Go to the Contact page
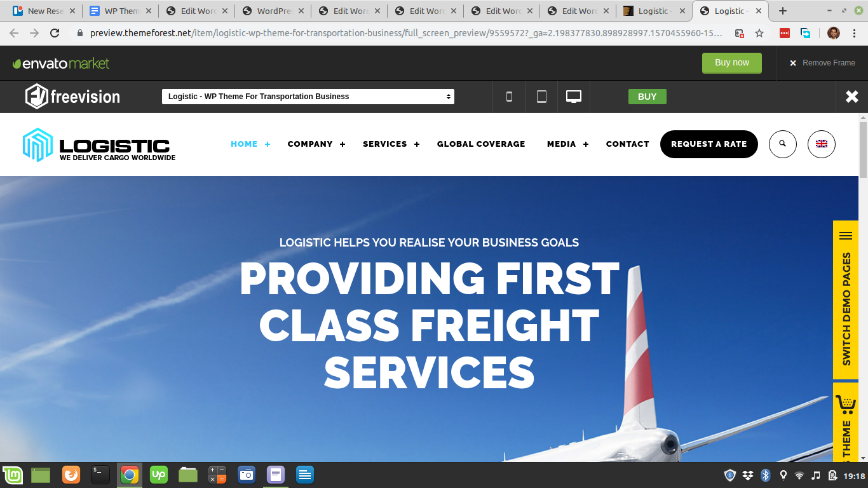The height and width of the screenshot is (488, 868). click(627, 144)
